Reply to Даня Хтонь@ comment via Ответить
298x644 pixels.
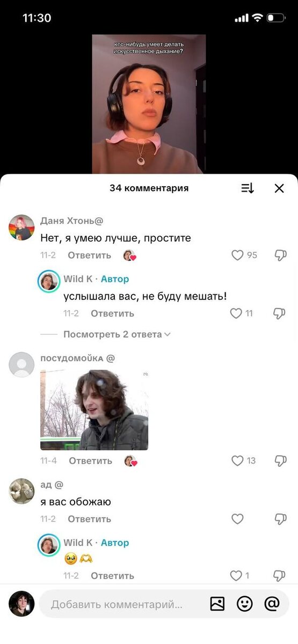pos(89,255)
